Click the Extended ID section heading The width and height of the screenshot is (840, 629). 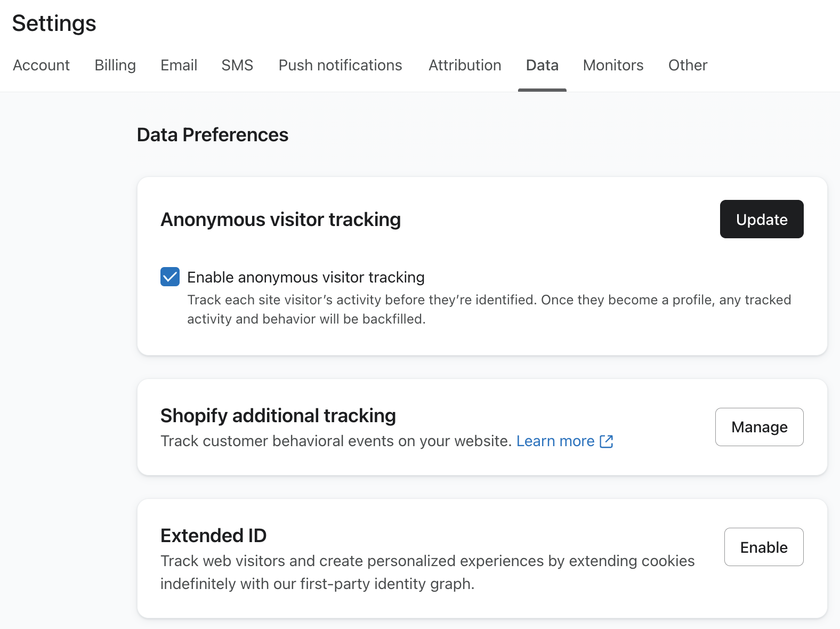point(213,536)
